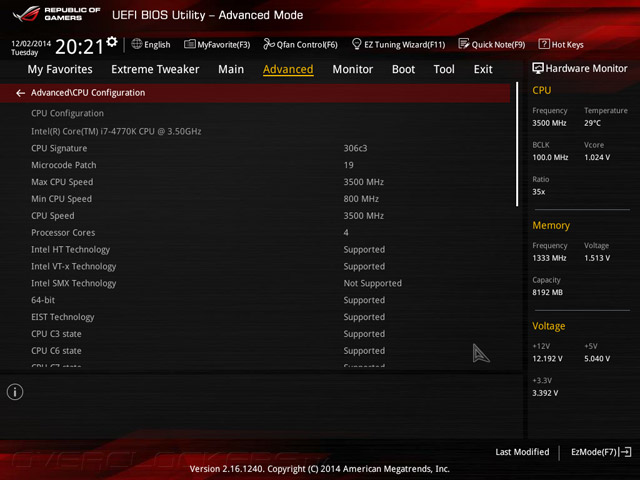
Task: Go to the Exit tab
Action: 483,69
